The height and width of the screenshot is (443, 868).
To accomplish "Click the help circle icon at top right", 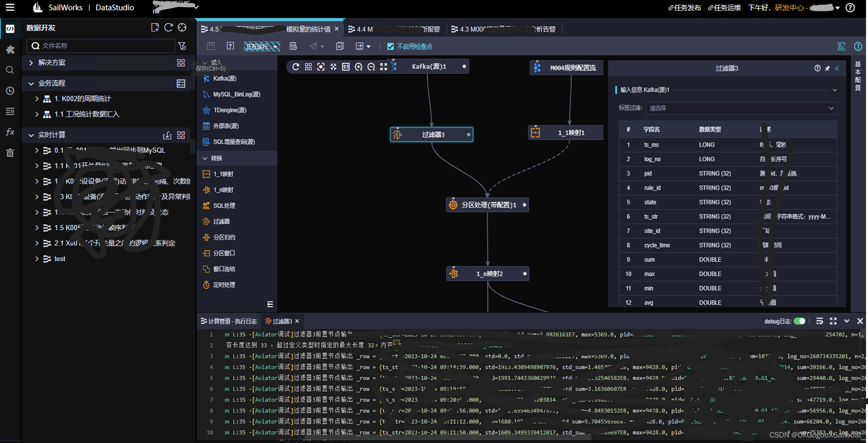I will click(850, 7).
